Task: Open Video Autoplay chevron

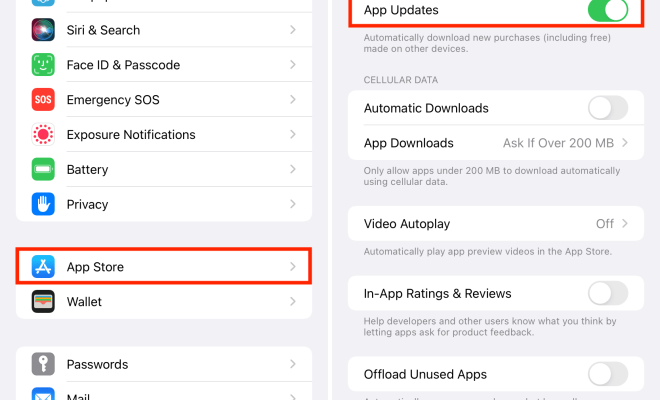Action: click(625, 224)
